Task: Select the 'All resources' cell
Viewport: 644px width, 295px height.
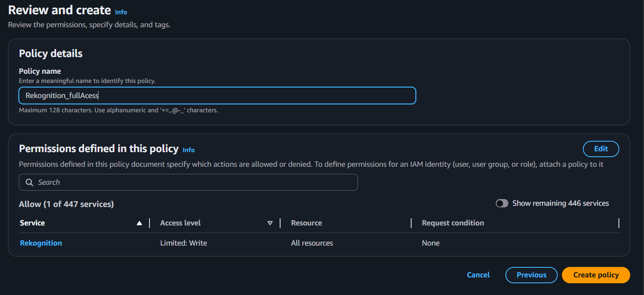Action: click(x=312, y=243)
